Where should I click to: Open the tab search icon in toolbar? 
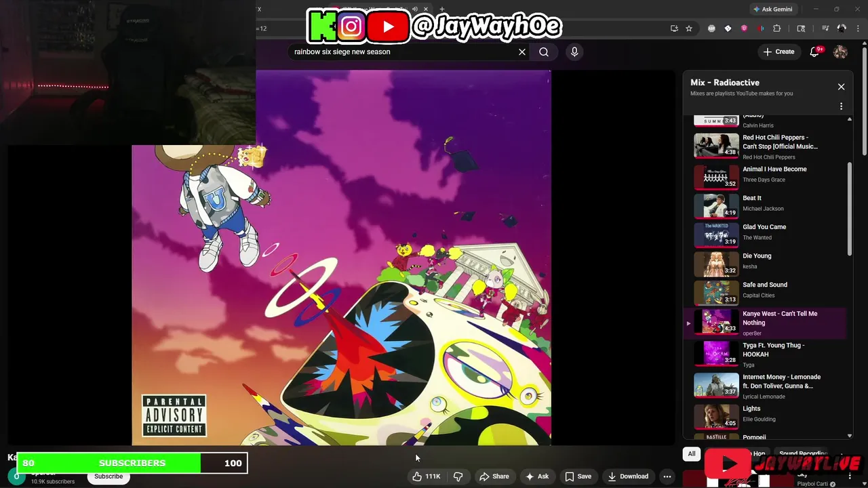tap(801, 28)
